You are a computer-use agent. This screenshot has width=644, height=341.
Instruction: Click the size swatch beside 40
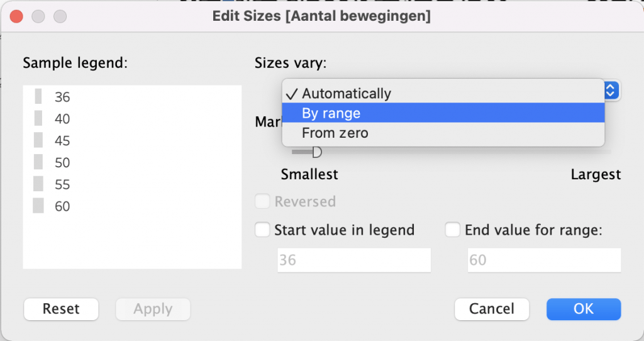coord(38,119)
